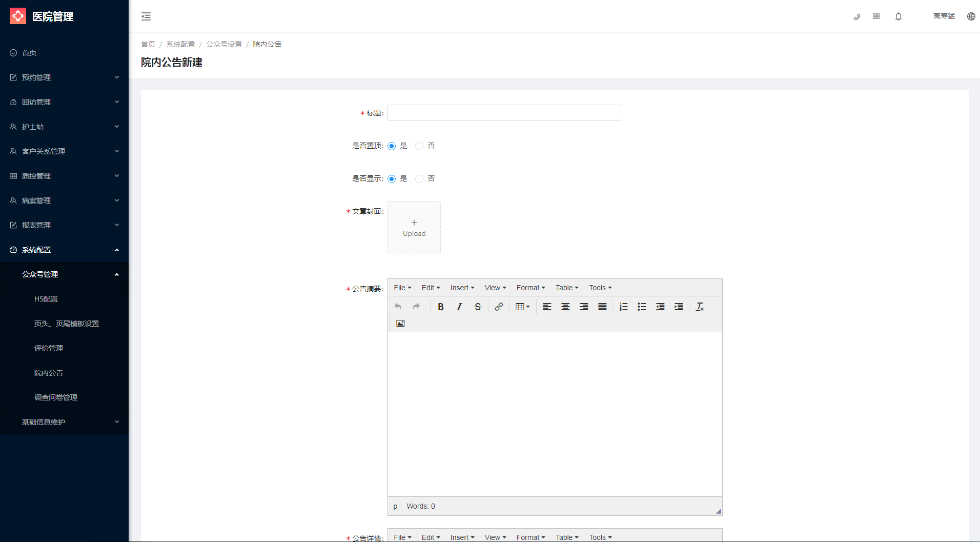980x542 pixels.
Task: Click inside the 公告摘要 editor text area
Action: [x=555, y=414]
